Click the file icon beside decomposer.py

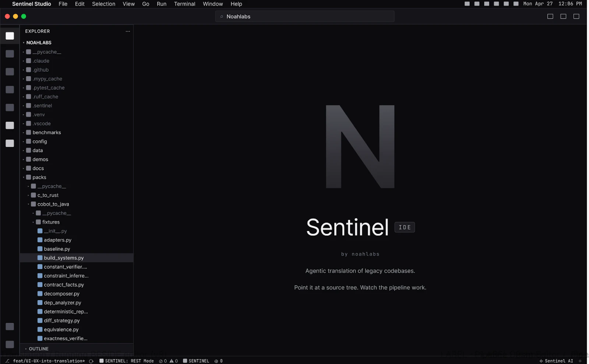(x=40, y=294)
